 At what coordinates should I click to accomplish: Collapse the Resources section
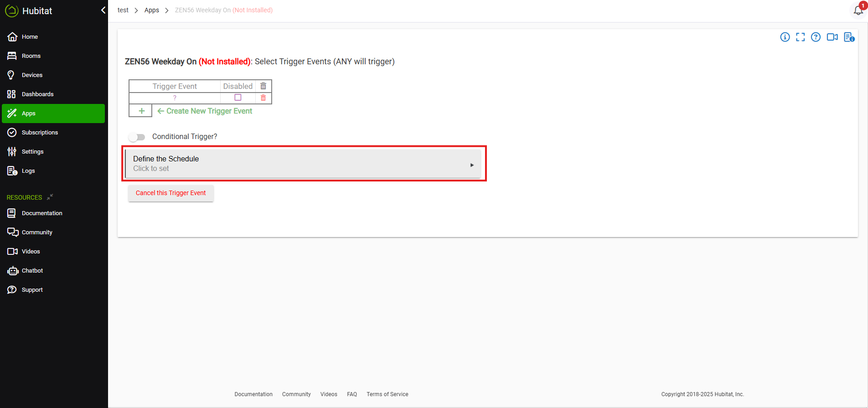click(50, 197)
